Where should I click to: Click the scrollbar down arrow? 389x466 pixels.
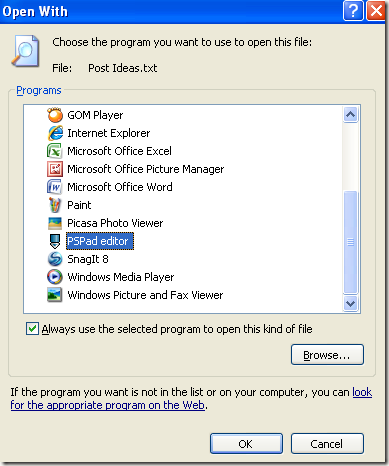350,303
